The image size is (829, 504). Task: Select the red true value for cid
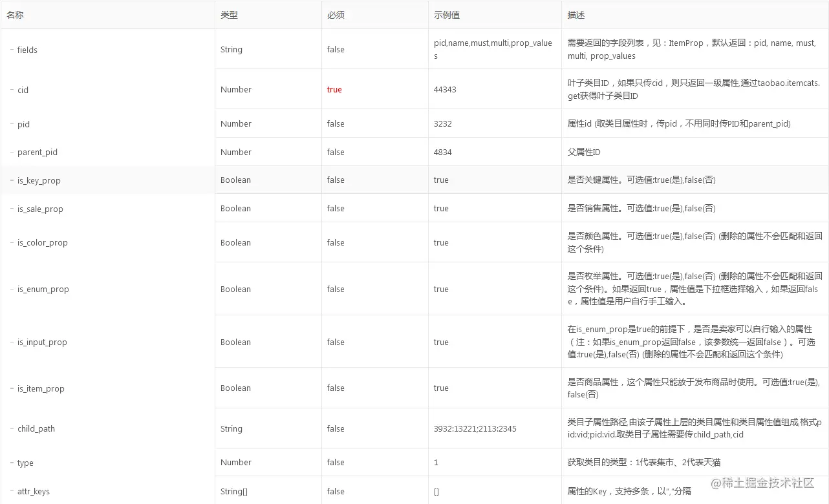tap(334, 90)
